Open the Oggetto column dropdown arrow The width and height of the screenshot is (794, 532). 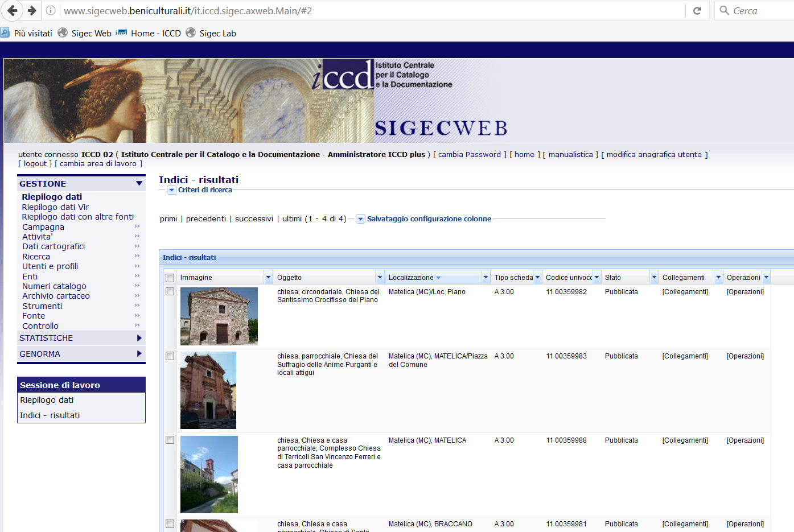pyautogui.click(x=380, y=278)
